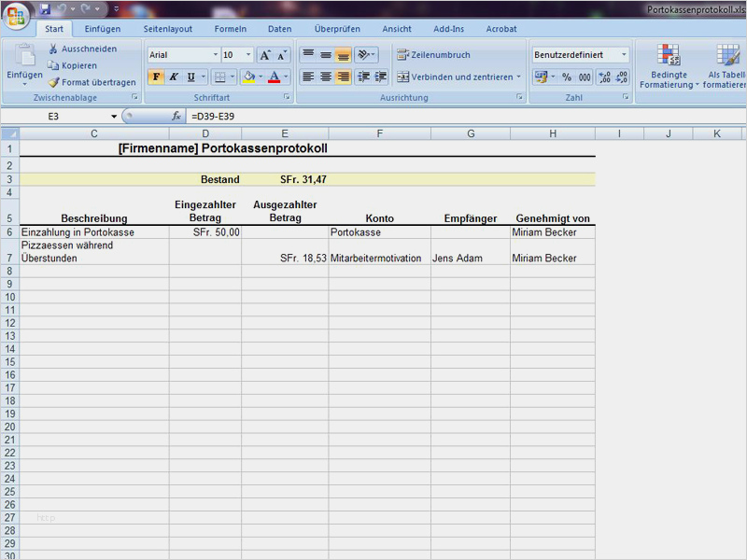The image size is (747, 560).
Task: Toggle italic formatting (K button)
Action: coord(174,77)
